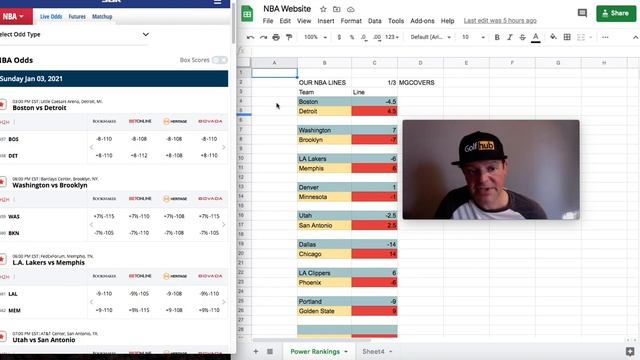Format as currency with dollar icon
Screen dimensions: 640x360
[x=339, y=37]
